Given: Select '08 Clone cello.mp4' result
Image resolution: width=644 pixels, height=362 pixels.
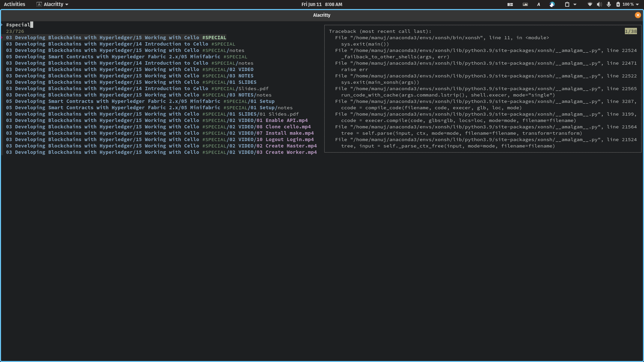Looking at the screenshot, I should (158, 127).
